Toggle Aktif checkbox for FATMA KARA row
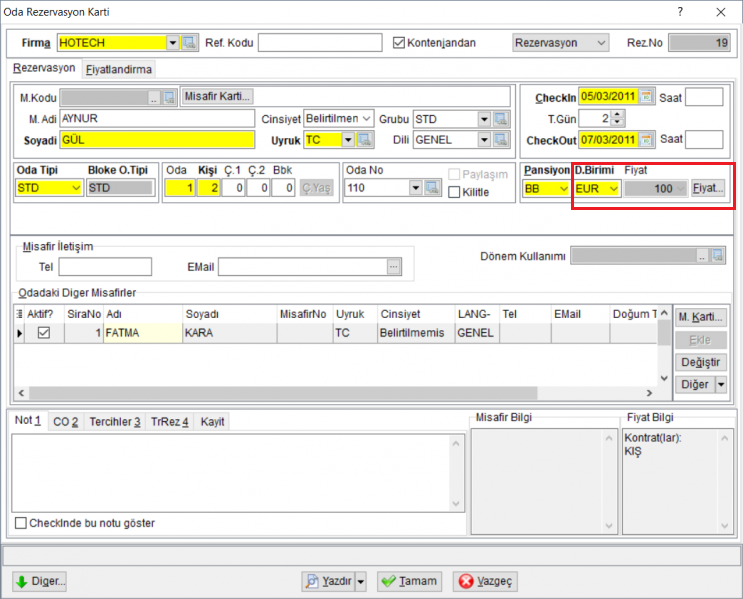 pos(44,333)
